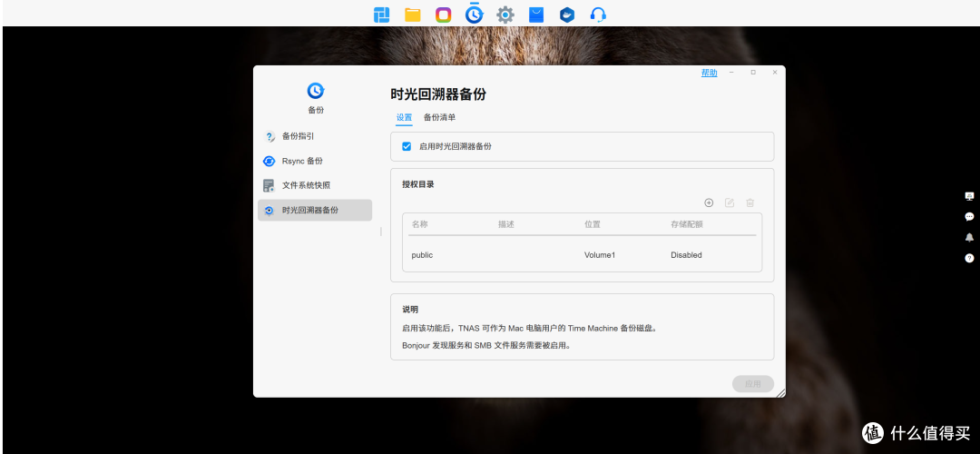The image size is (980, 454).
Task: Open the Control Panel gear icon
Action: pos(505,15)
